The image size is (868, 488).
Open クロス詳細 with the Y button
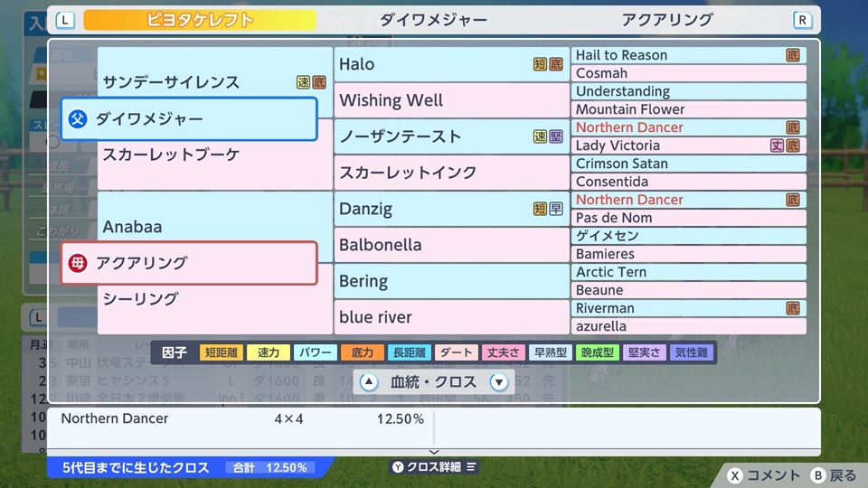(x=434, y=467)
